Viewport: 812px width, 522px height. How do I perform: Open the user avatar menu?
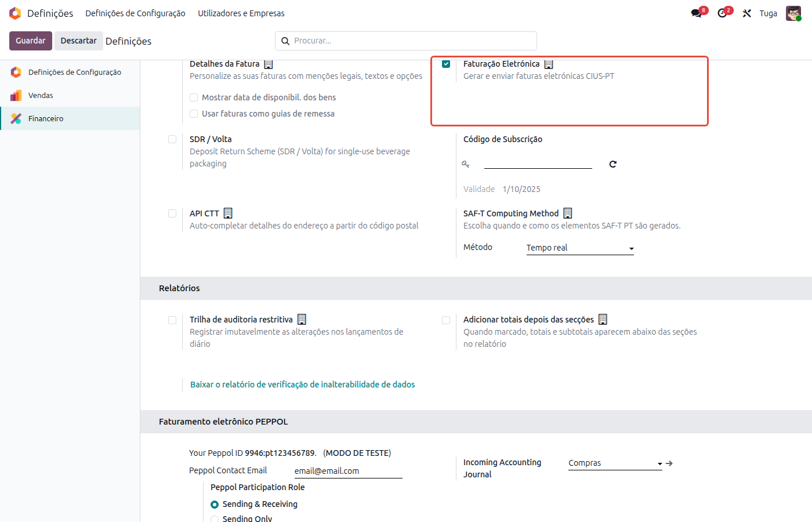tap(793, 13)
